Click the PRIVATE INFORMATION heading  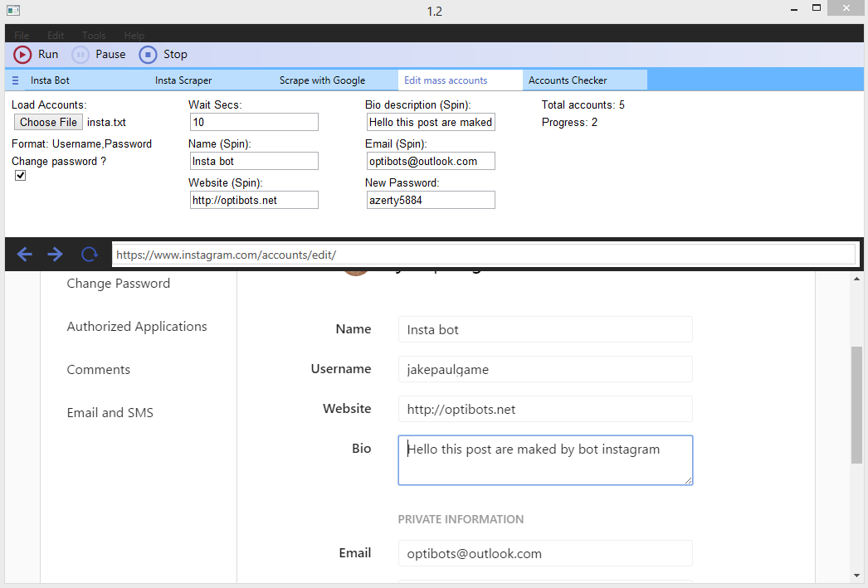461,519
